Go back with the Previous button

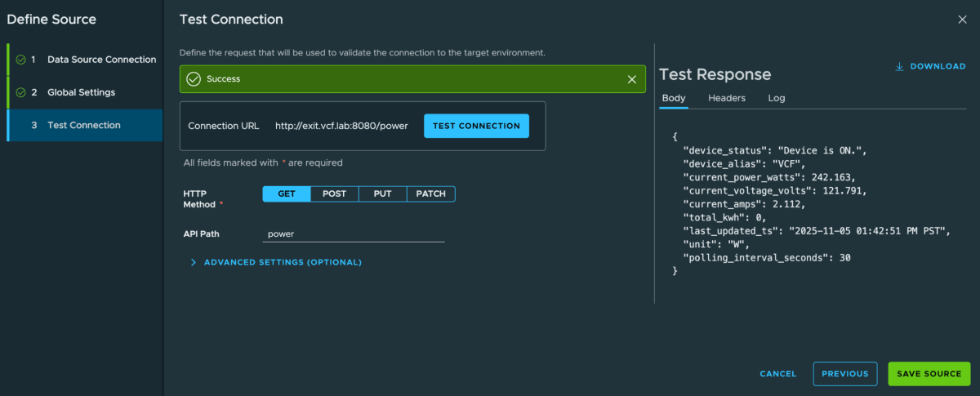(844, 374)
